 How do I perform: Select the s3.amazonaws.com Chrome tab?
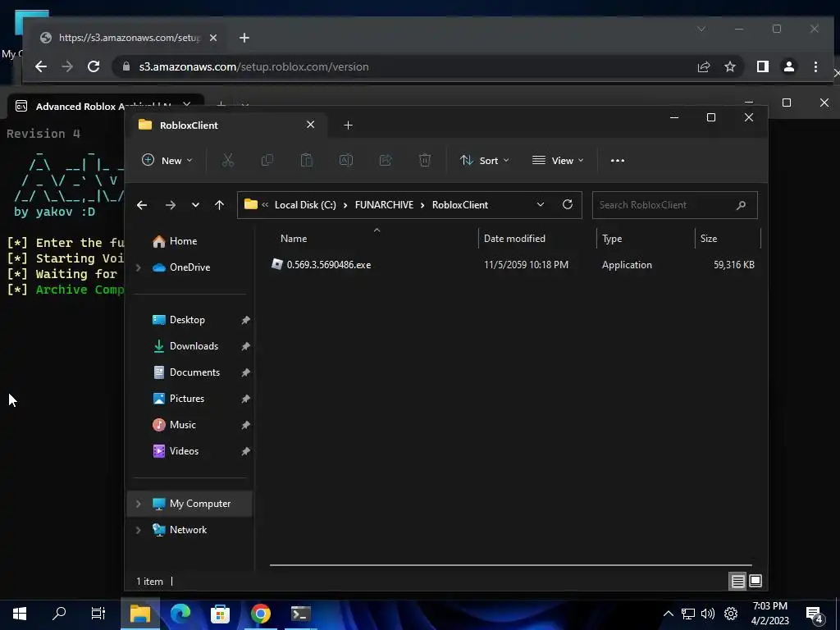[x=129, y=38]
